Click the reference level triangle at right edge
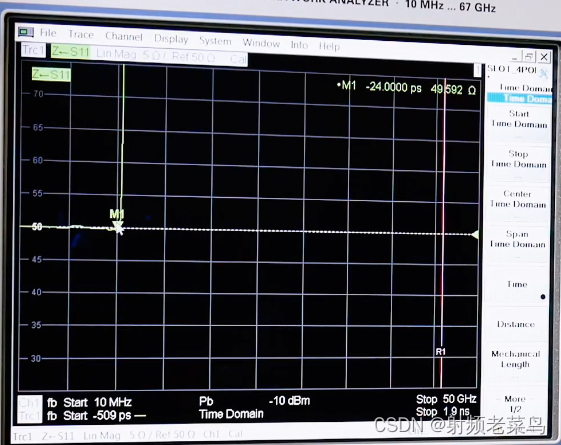Image resolution: width=561 pixels, height=445 pixels. point(475,235)
